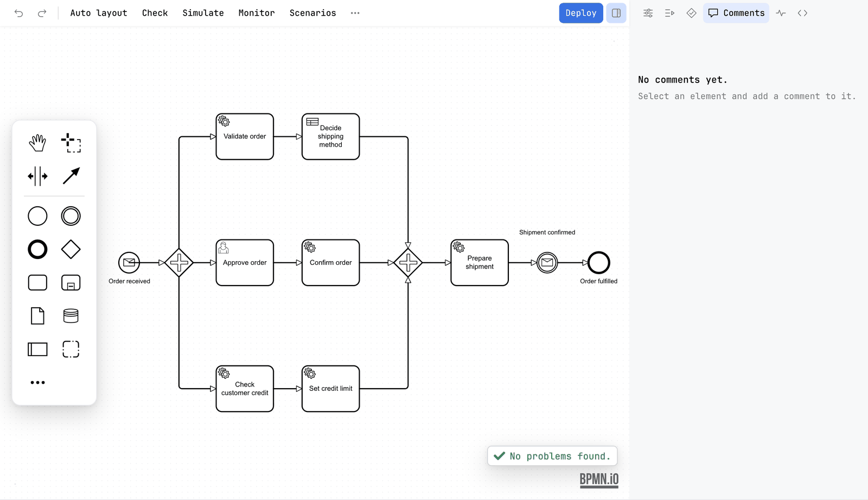Viewport: 868px width, 500px height.
Task: Open the execution list panel icon
Action: (670, 13)
